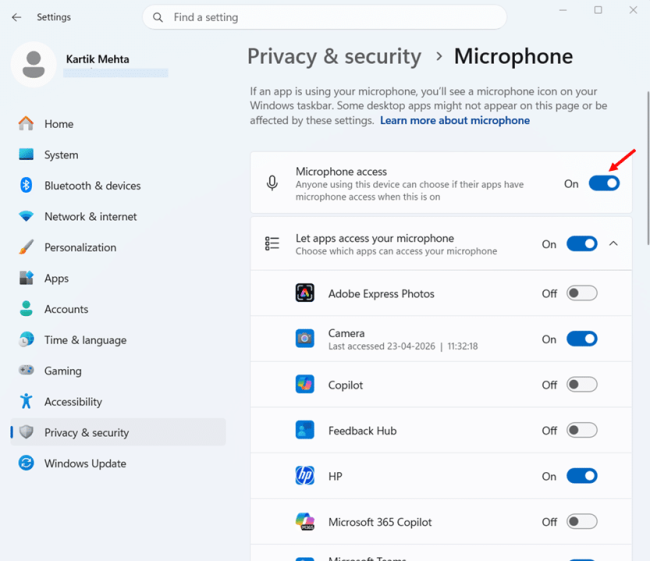Minimize the Settings window
Screen dimensions: 650x561
point(563,10)
